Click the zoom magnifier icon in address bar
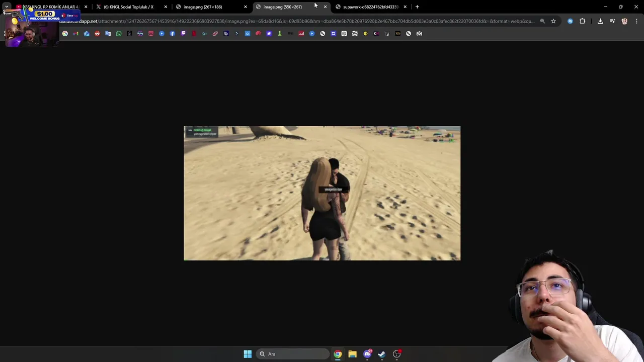Viewport: 644px width, 362px height. coord(542,21)
